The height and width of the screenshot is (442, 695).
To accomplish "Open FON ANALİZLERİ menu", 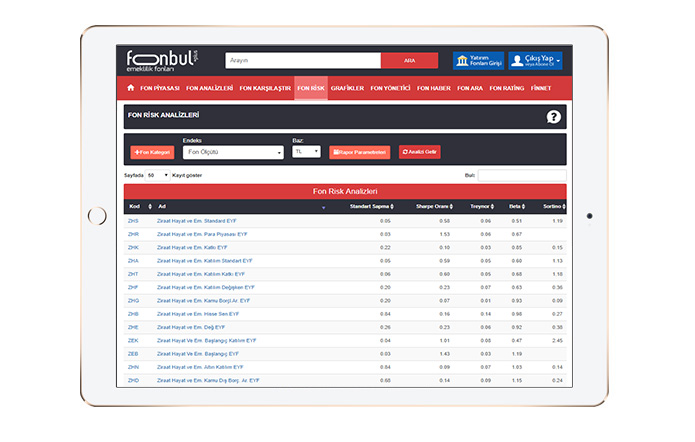I will click(x=209, y=88).
